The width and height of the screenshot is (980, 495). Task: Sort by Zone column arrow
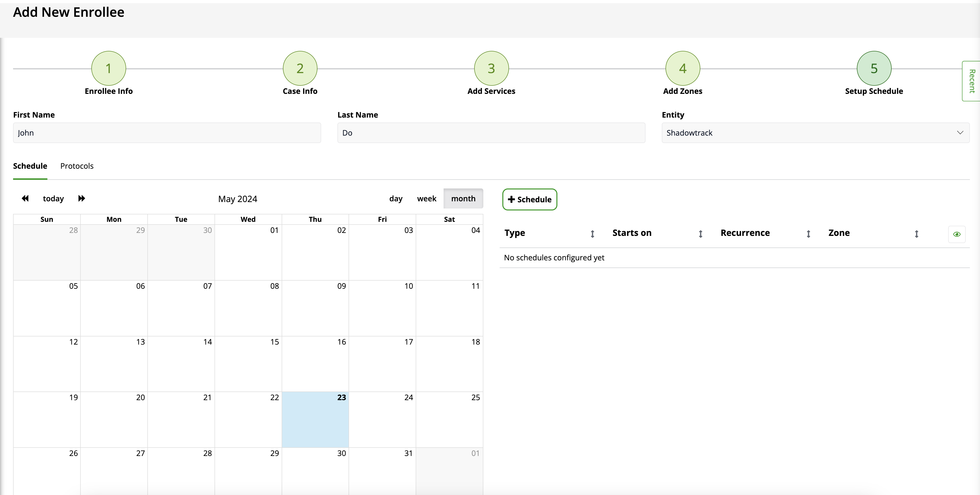pyautogui.click(x=917, y=234)
